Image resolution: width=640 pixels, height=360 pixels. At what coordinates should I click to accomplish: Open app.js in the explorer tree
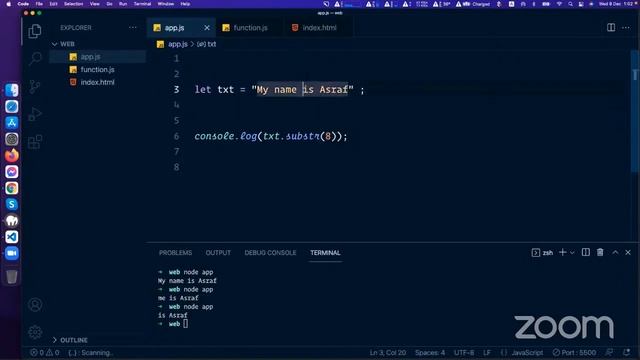coord(98,57)
